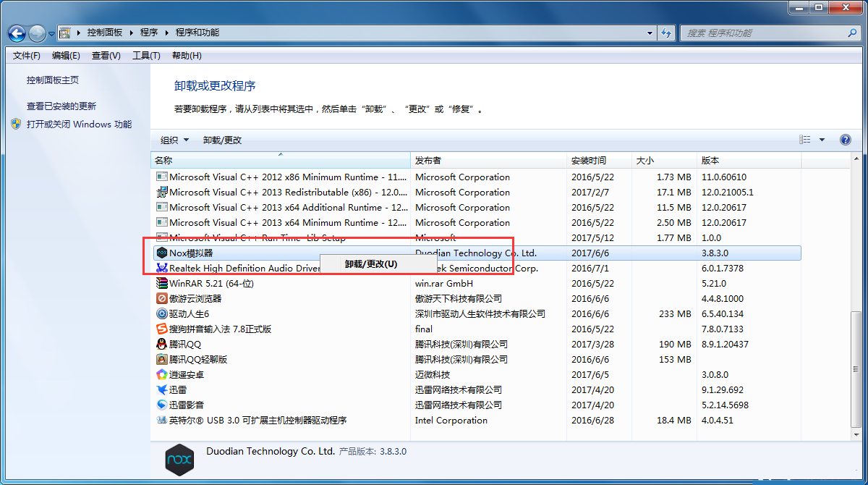Click the Forward navigation arrow button
Image resolution: width=868 pixels, height=485 pixels.
(37, 33)
